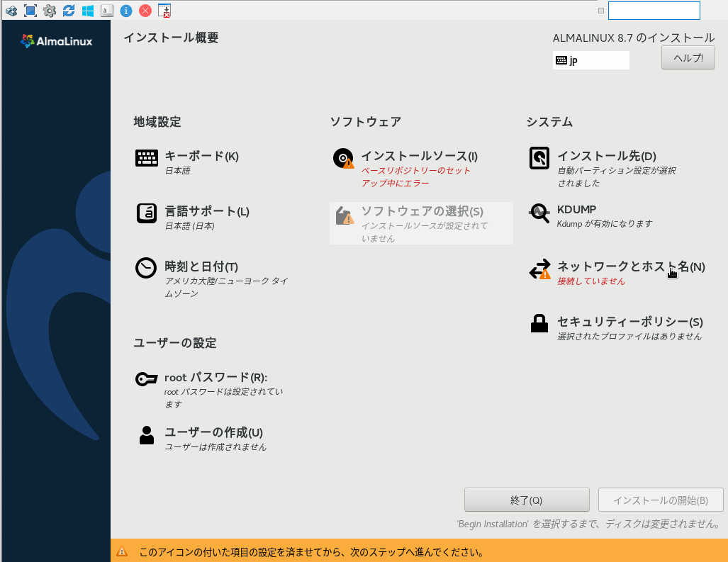The image size is (728, 562).
Task: Open the KDUMP label
Action: pos(576,209)
